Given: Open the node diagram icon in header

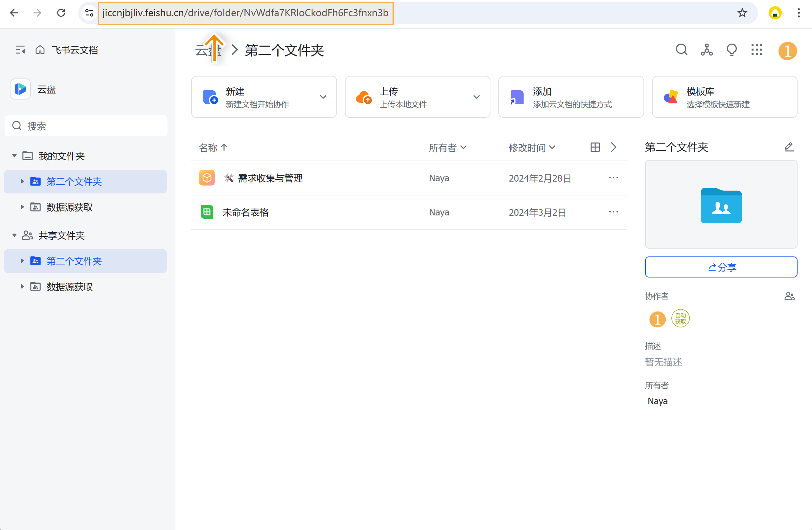Looking at the screenshot, I should click(x=707, y=50).
